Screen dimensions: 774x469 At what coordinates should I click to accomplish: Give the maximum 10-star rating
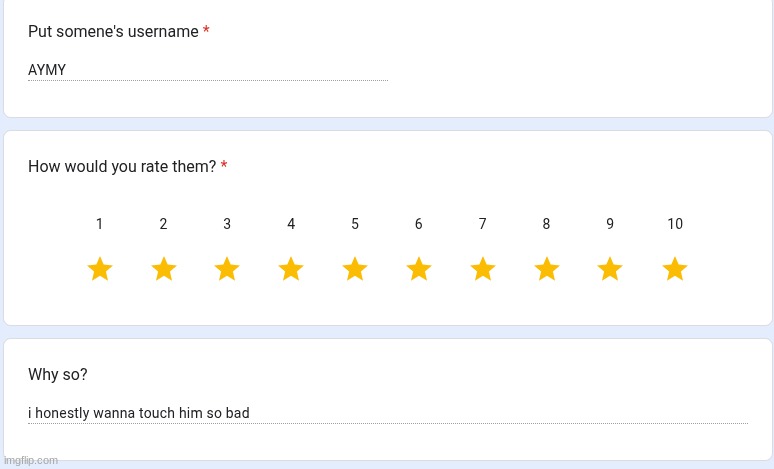675,269
